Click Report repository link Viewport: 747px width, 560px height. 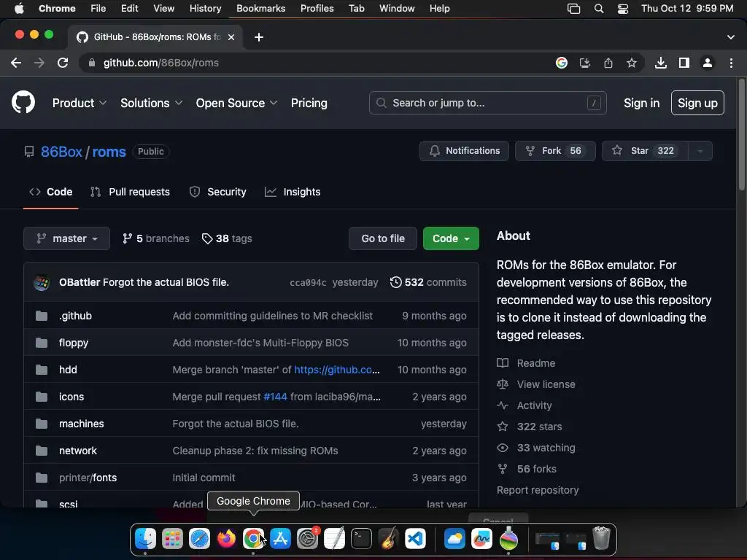(538, 490)
